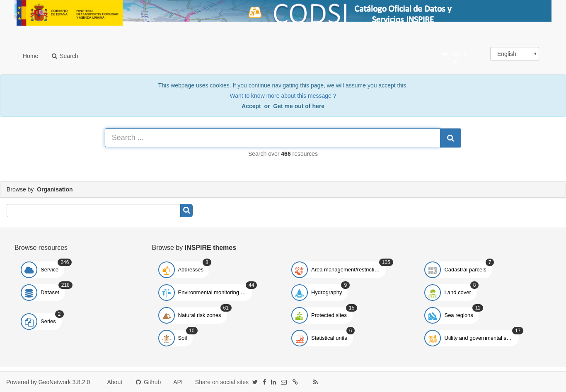Click the Series documents icon
566x392 pixels.
pyautogui.click(x=29, y=322)
